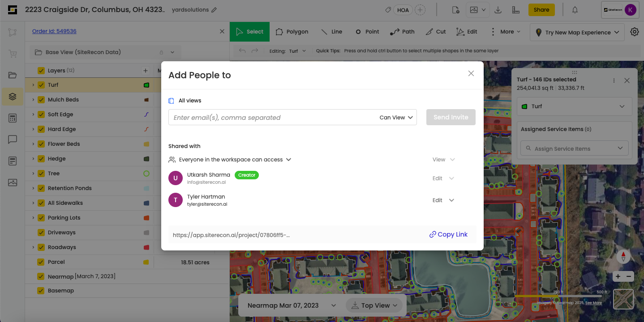The image size is (644, 322).
Task: Choose the Point tool
Action: tap(367, 32)
